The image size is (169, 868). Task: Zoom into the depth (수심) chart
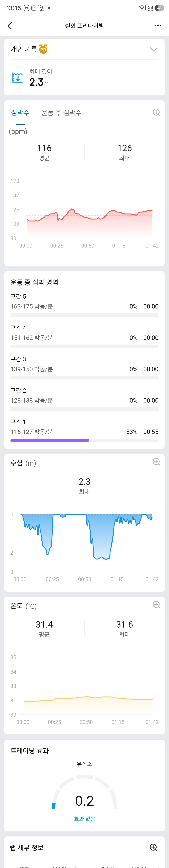pos(156,462)
